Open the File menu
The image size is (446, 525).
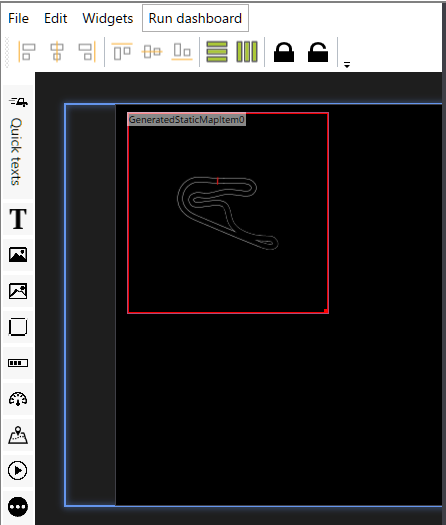click(18, 18)
